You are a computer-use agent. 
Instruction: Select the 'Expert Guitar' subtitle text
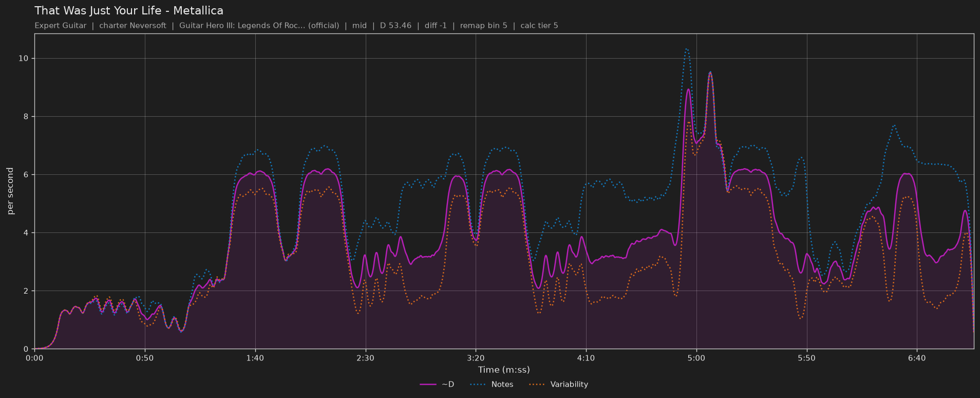pos(61,26)
